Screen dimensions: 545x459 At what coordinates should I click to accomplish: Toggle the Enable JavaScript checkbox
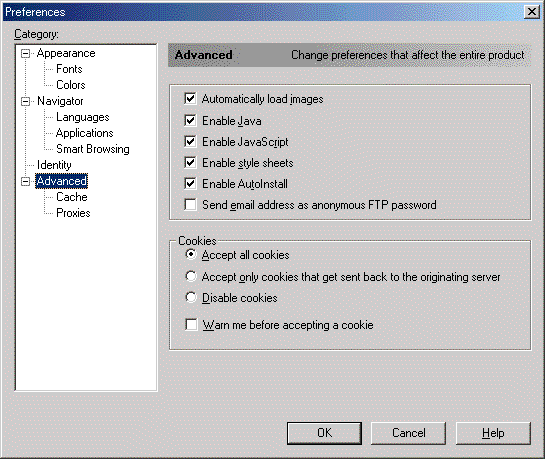pos(190,142)
